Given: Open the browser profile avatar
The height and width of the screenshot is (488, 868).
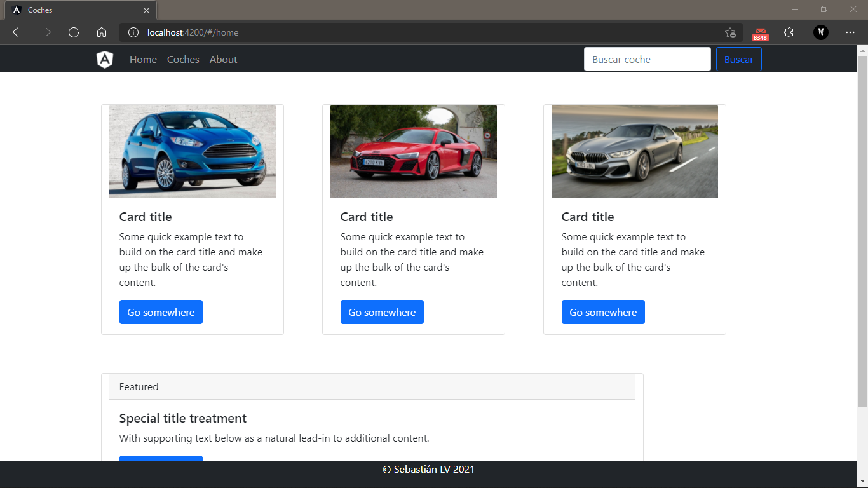Looking at the screenshot, I should 821,32.
